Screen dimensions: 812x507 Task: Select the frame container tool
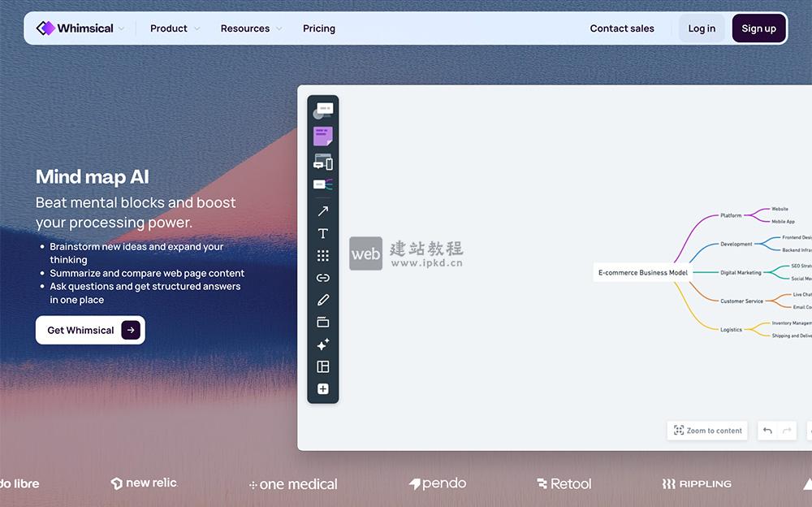tap(322, 322)
